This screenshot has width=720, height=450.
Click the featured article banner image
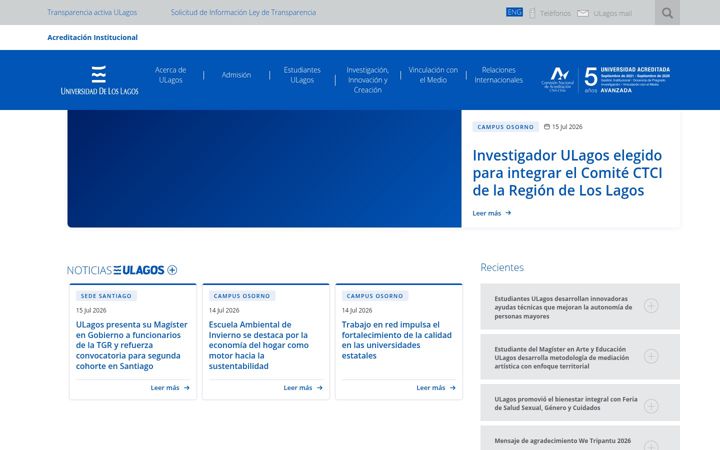click(264, 169)
